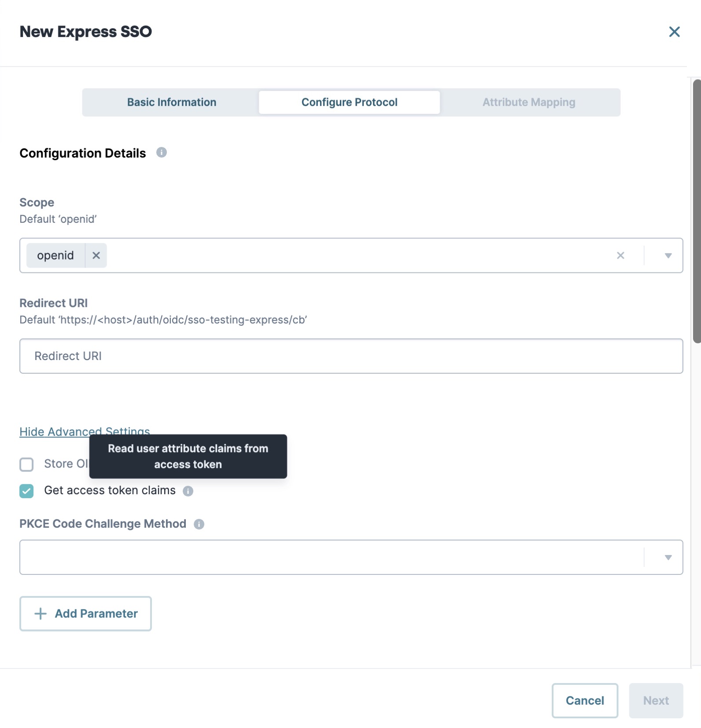
Task: Clear all Scope field selections
Action: [x=620, y=255]
